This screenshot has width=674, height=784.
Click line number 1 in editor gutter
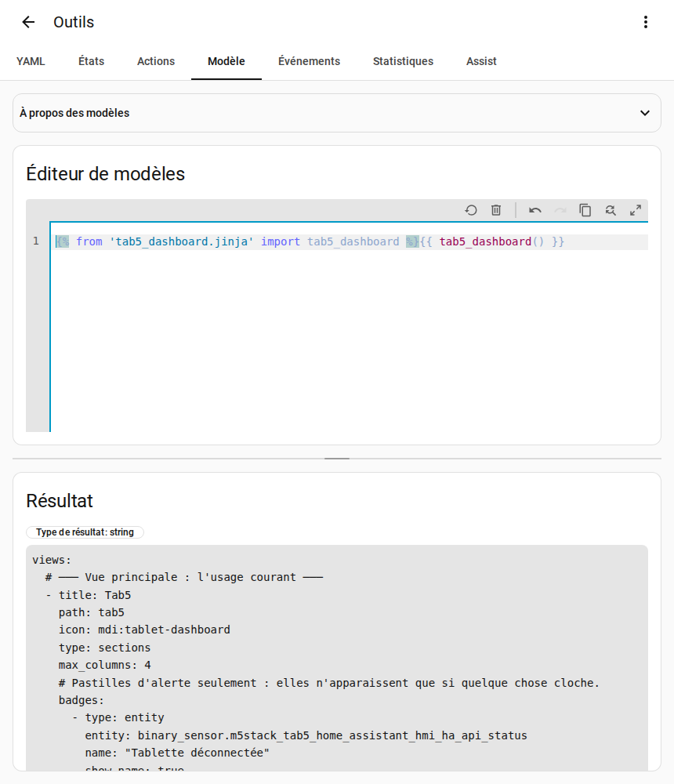pyautogui.click(x=36, y=241)
